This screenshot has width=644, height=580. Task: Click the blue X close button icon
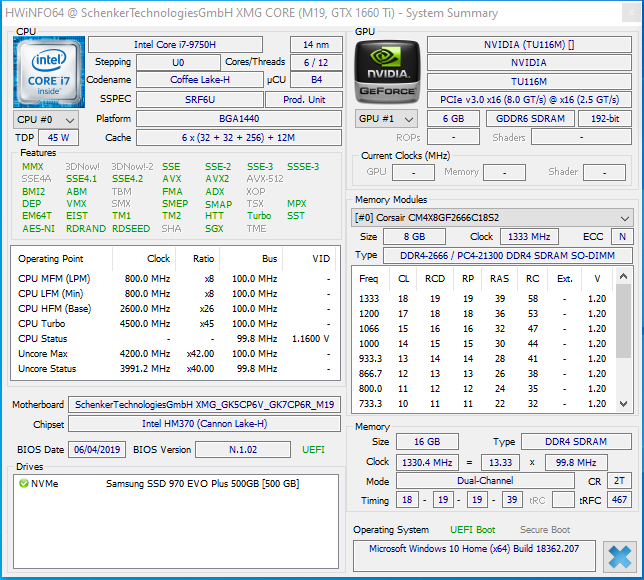(620, 557)
